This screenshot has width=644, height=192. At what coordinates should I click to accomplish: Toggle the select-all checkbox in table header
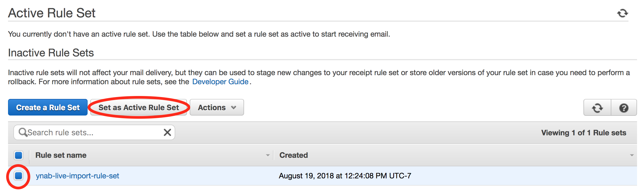pyautogui.click(x=18, y=155)
